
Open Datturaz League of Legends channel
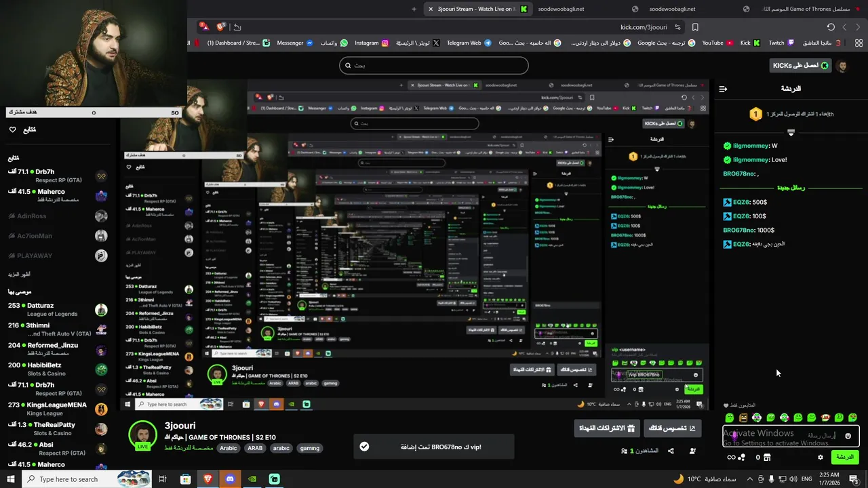58,310
